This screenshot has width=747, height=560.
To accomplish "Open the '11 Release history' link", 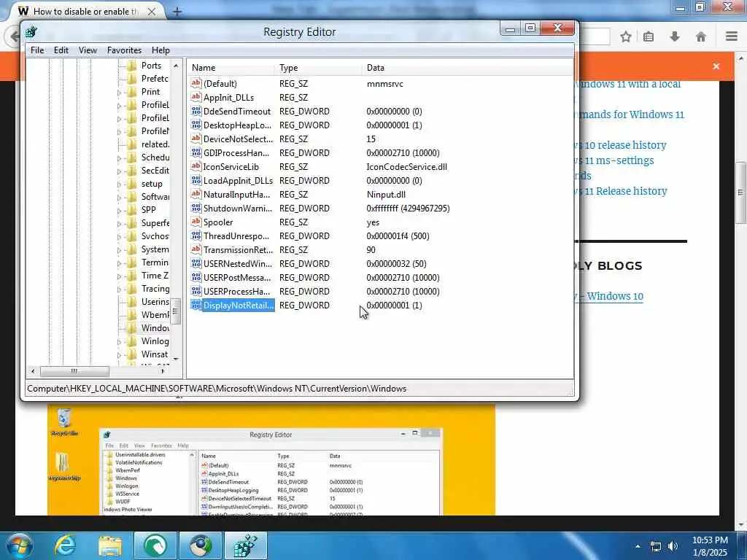I will [624, 191].
